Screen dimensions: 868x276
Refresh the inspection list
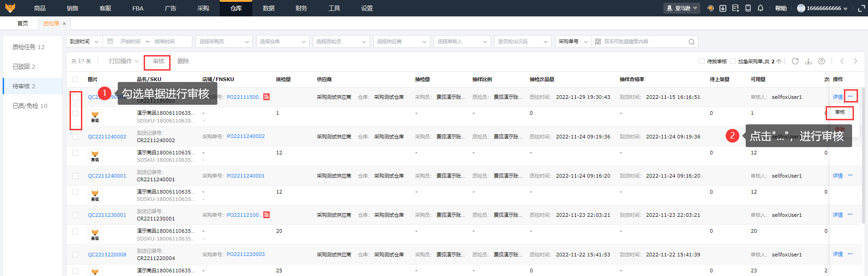click(x=795, y=61)
